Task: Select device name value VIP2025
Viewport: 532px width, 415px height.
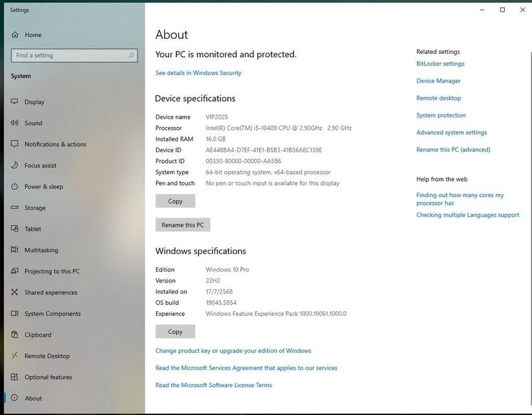Action: tap(216, 117)
